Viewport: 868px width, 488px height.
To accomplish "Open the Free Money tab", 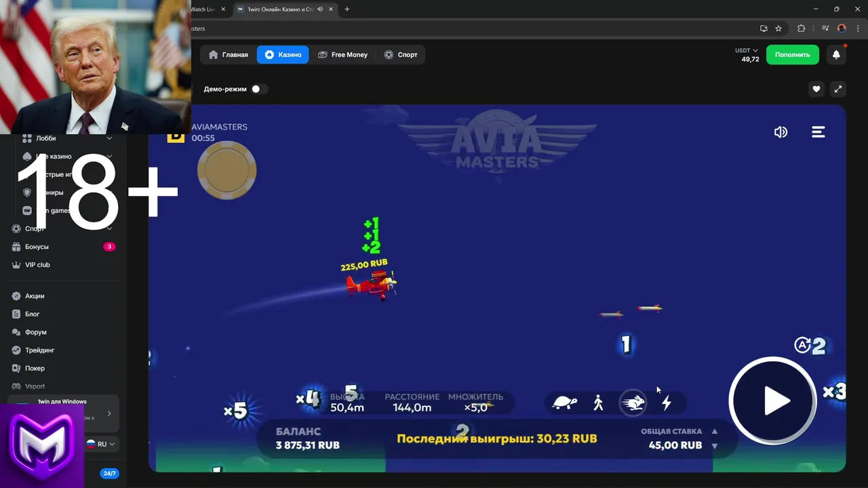I will click(342, 55).
